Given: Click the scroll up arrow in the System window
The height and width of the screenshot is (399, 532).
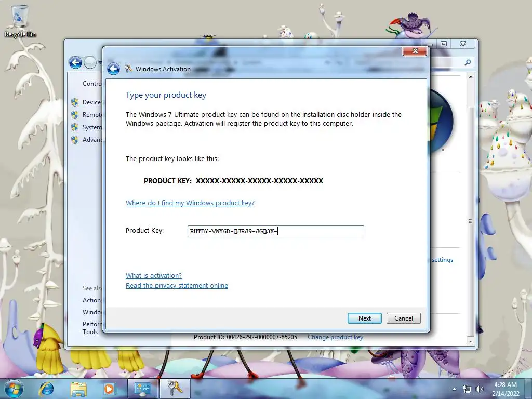Looking at the screenshot, I should tap(470, 77).
